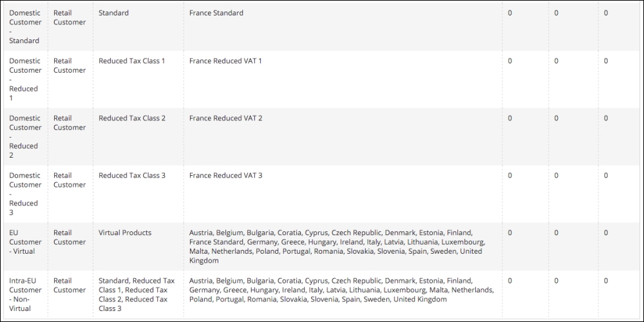Select the EU Customer - Virtual country rates list
This screenshot has width=644, height=322.
(336, 247)
